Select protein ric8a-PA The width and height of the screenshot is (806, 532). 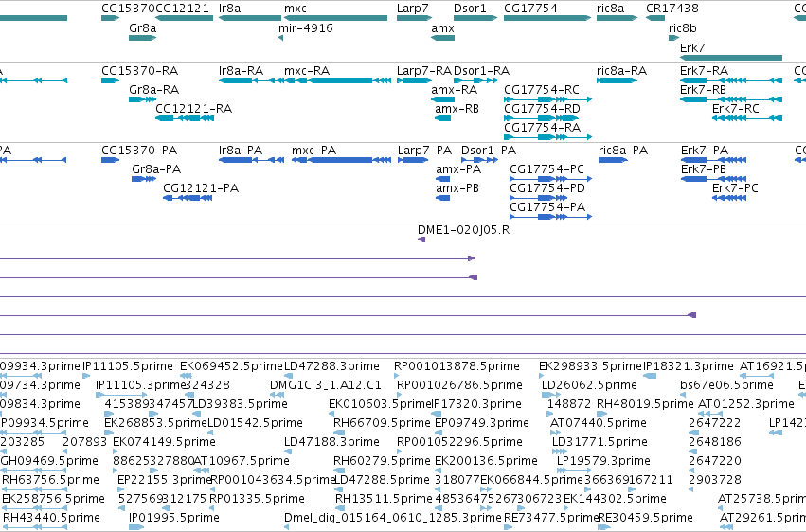click(x=623, y=150)
